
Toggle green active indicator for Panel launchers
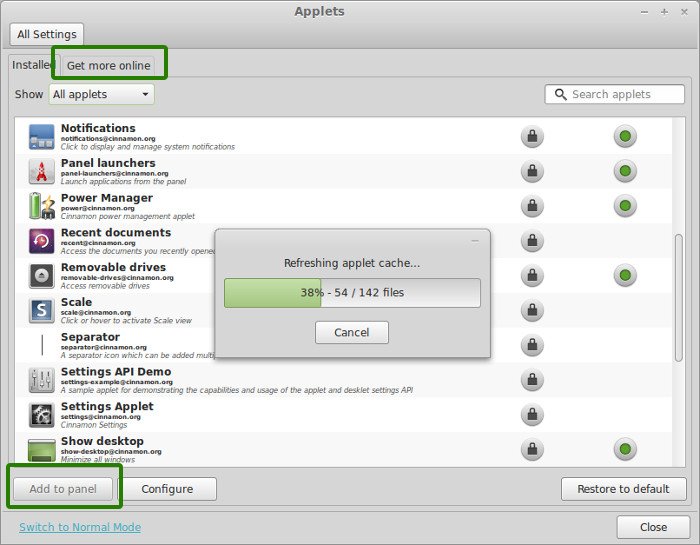pos(625,171)
